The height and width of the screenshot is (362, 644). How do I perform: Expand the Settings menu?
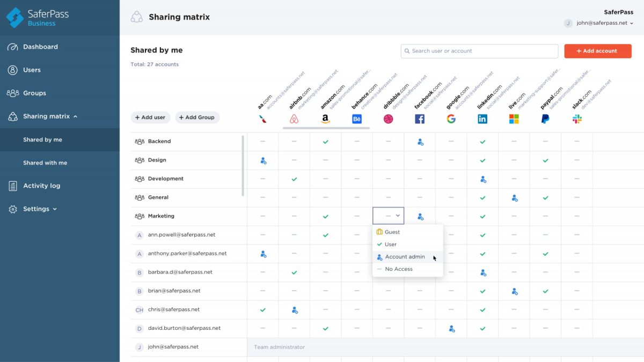click(35, 209)
